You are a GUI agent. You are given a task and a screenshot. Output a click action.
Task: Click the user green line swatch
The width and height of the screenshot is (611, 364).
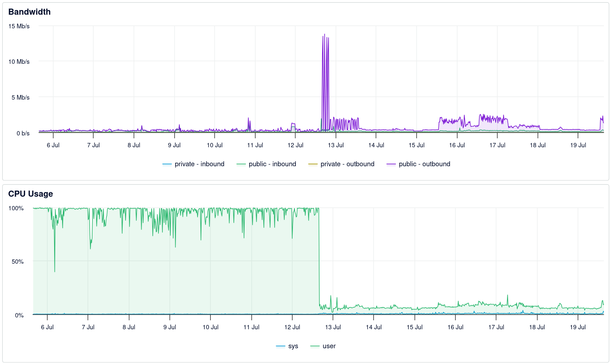tap(315, 346)
